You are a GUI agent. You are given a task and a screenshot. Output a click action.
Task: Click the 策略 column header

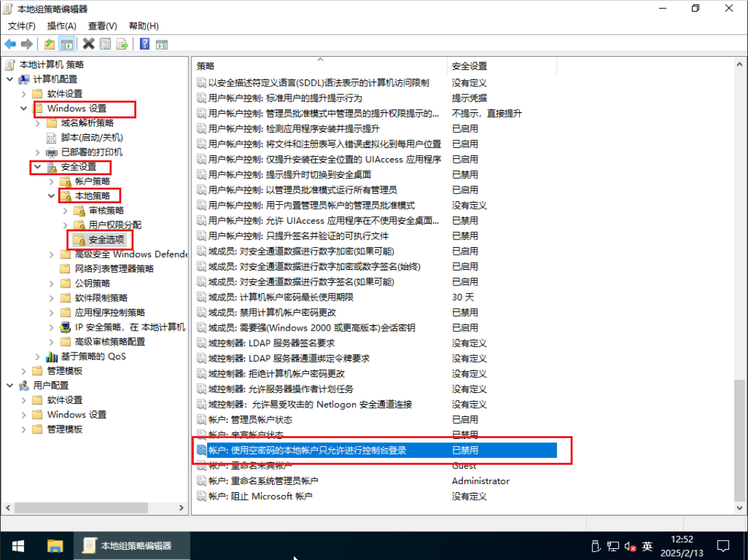coord(205,66)
